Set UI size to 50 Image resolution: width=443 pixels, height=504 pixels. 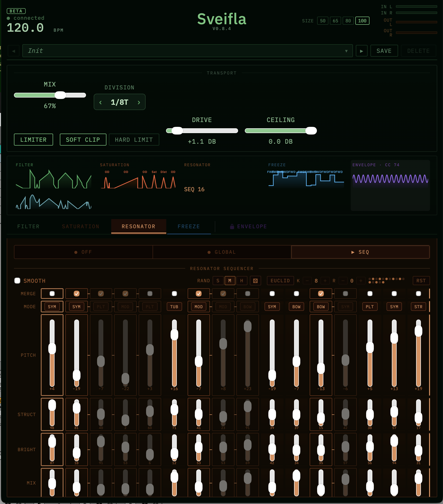pos(323,21)
